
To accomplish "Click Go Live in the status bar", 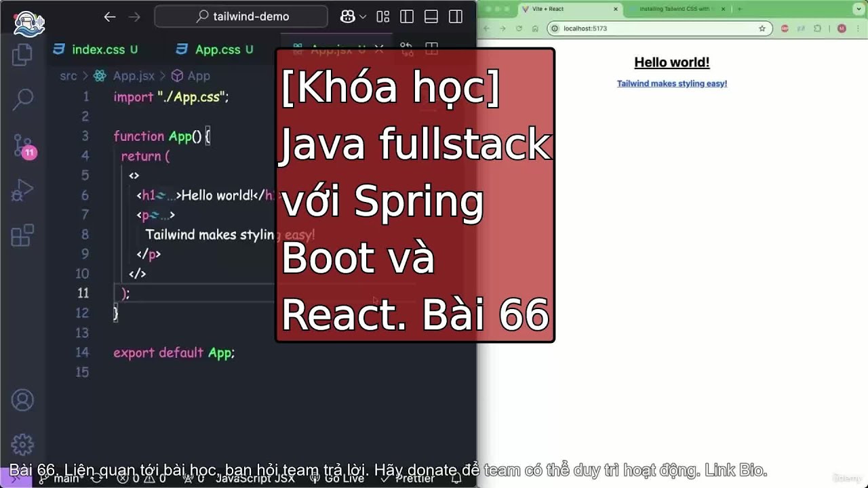I will coord(337,479).
